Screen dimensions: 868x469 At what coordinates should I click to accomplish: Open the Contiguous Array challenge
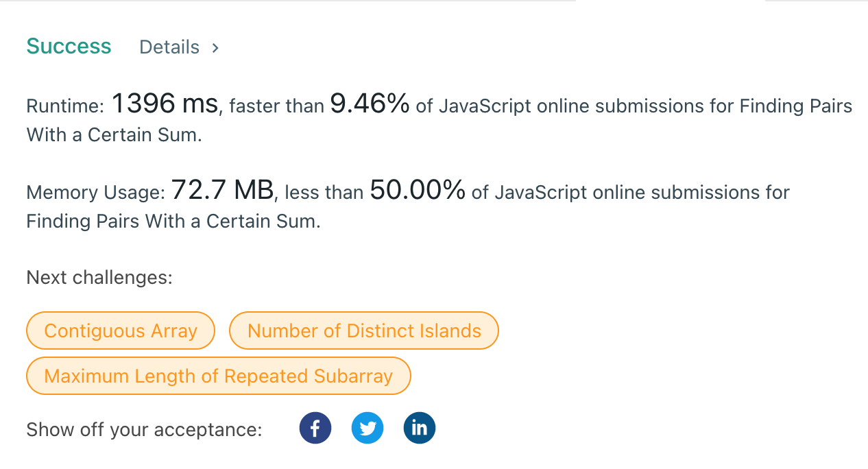pyautogui.click(x=121, y=330)
